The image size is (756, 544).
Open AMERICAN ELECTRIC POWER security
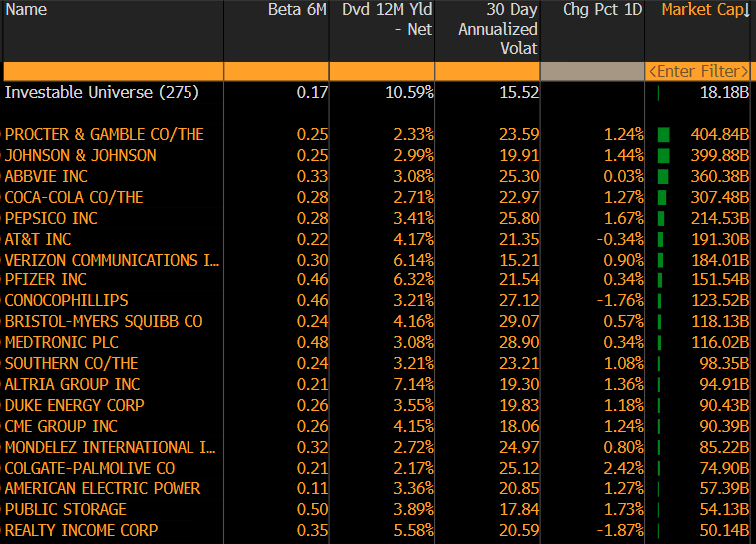coord(103,488)
